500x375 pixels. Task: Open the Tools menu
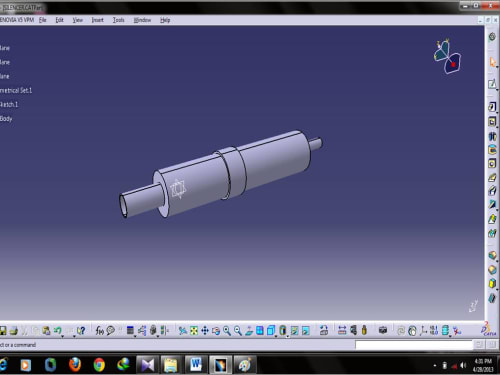pos(118,20)
